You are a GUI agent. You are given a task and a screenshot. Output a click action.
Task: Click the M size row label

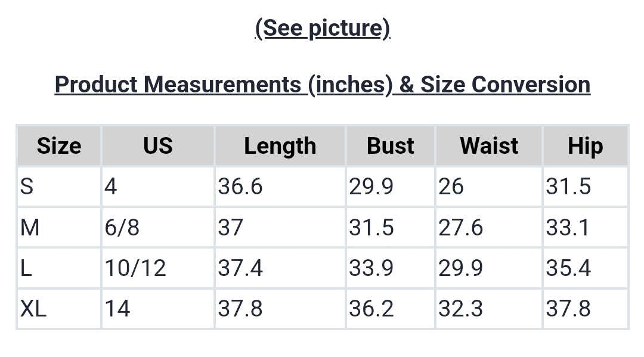(x=30, y=228)
